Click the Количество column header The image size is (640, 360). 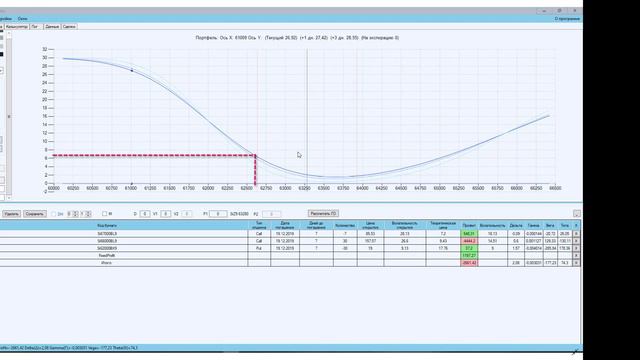point(345,225)
